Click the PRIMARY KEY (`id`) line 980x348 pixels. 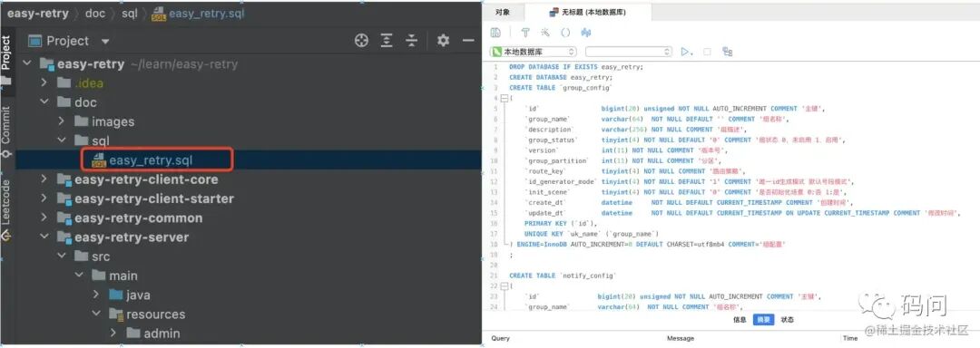[x=561, y=223]
